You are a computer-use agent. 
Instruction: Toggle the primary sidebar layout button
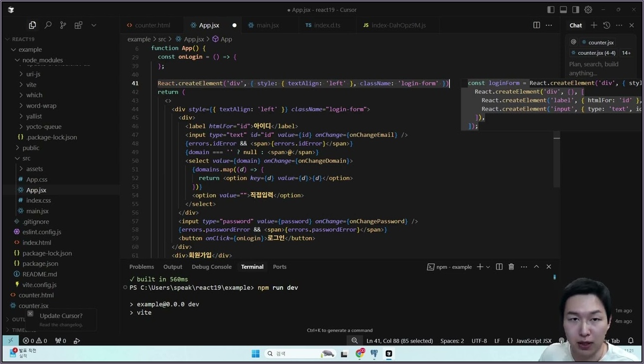551,9
